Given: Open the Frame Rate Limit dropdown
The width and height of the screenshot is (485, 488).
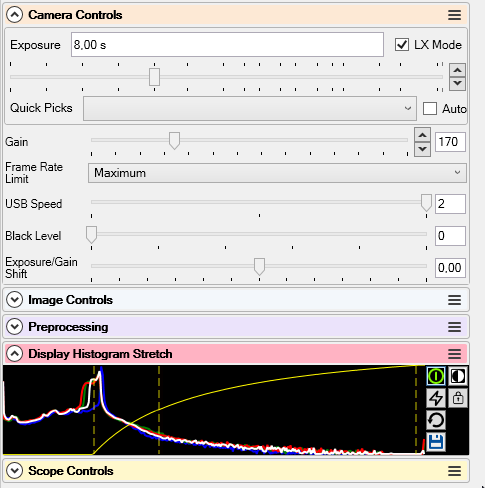Looking at the screenshot, I should point(277,173).
